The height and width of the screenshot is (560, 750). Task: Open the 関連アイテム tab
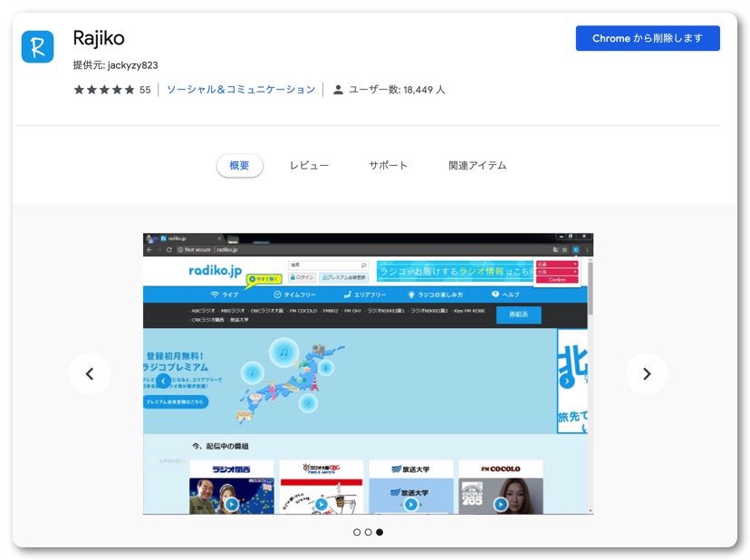(x=477, y=166)
